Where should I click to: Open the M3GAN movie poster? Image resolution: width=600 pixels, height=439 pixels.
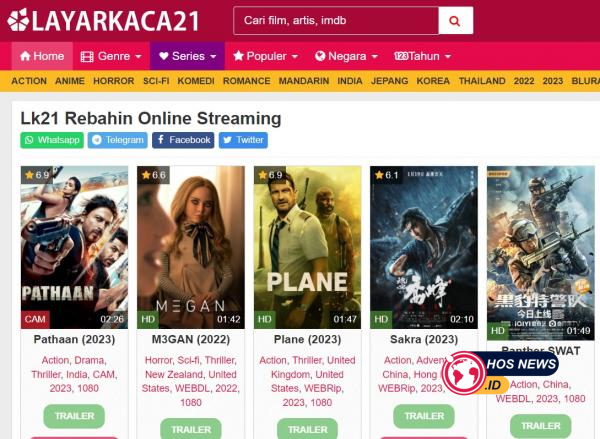[191, 247]
